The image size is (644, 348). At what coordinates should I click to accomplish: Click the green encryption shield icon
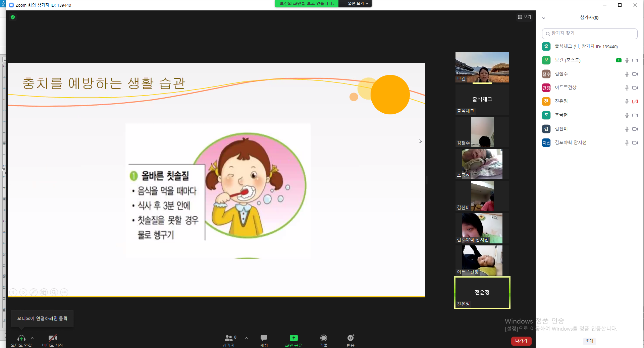click(13, 17)
